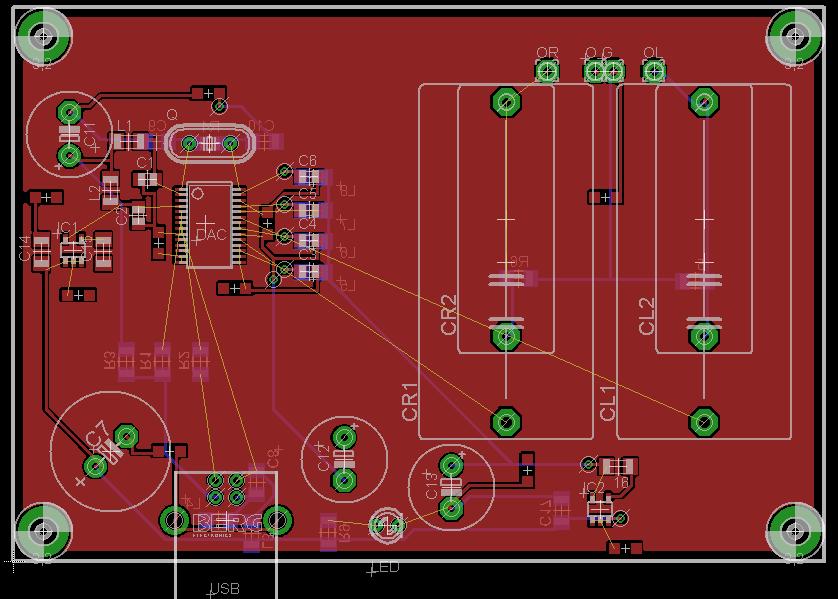Select the OR output pad

547,71
